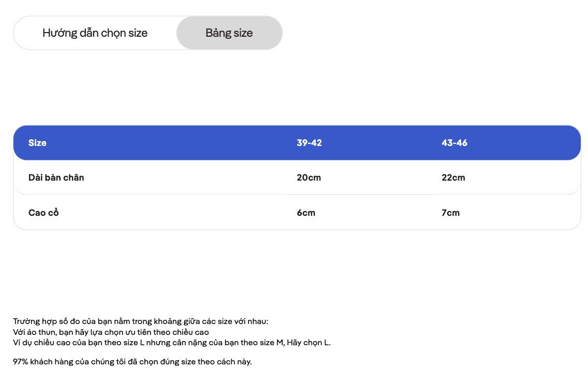The height and width of the screenshot is (383, 588).
Task: Click the size tab switcher pill container
Action: click(148, 33)
